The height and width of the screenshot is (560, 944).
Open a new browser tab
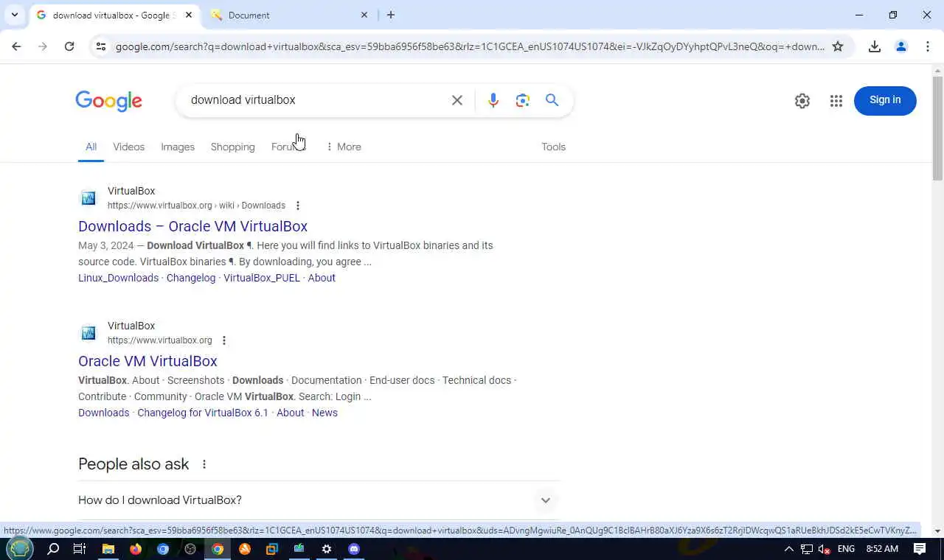point(391,15)
